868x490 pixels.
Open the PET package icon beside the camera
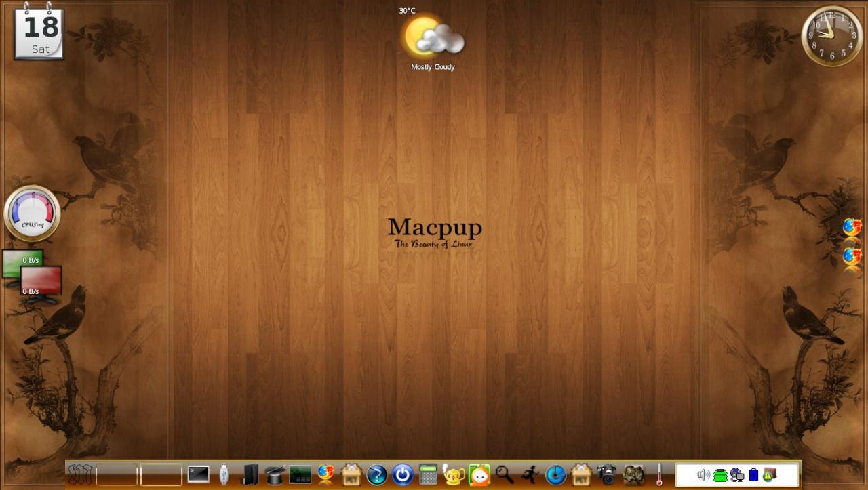[581, 474]
